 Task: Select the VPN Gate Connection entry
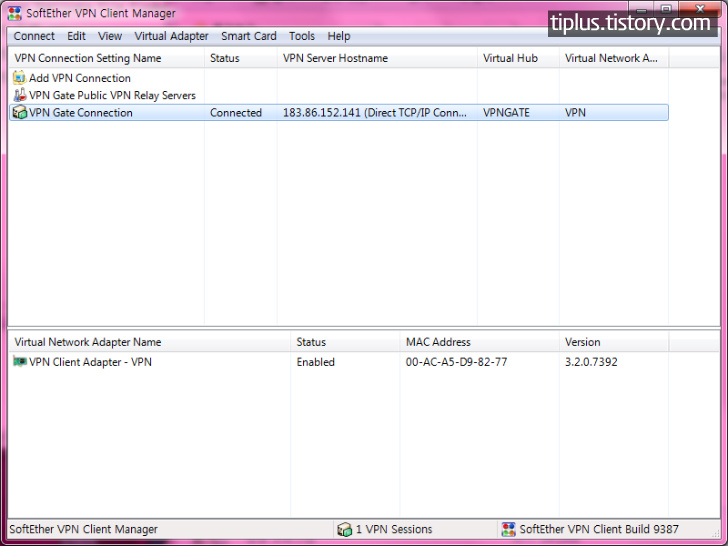click(x=338, y=112)
